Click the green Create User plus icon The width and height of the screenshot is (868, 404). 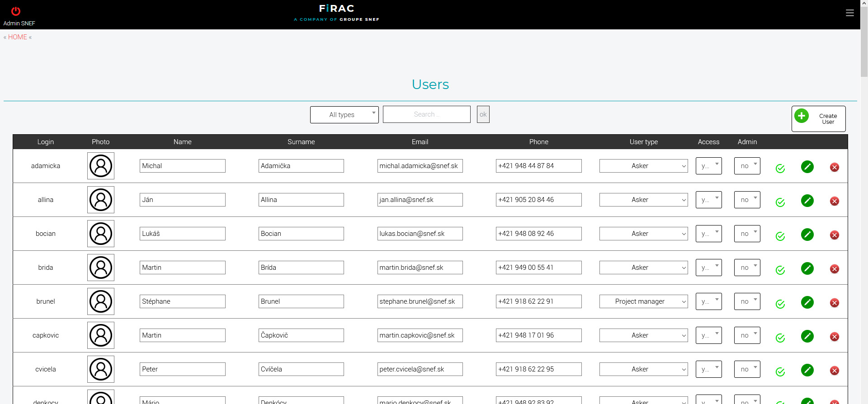tap(802, 116)
